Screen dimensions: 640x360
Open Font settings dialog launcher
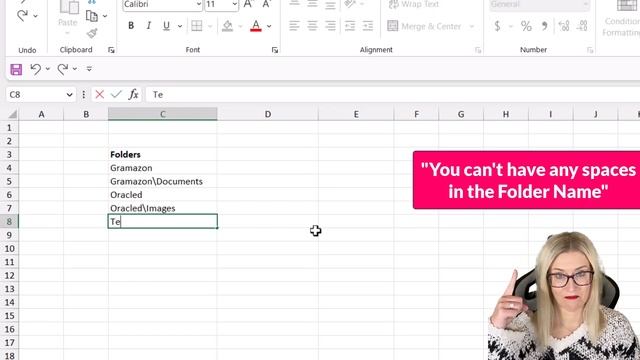[275, 50]
